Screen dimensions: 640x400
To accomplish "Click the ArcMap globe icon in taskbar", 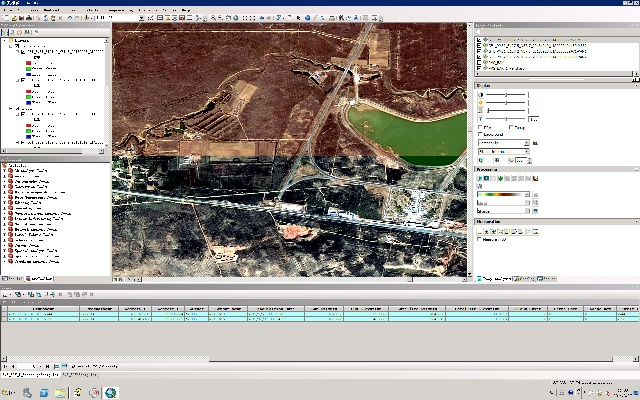I will pyautogui.click(x=110, y=392).
